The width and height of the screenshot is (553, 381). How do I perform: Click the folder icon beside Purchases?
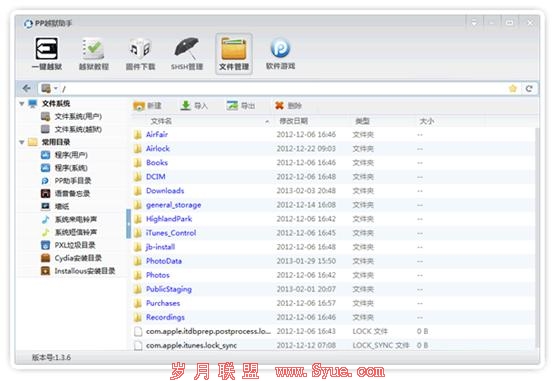138,303
